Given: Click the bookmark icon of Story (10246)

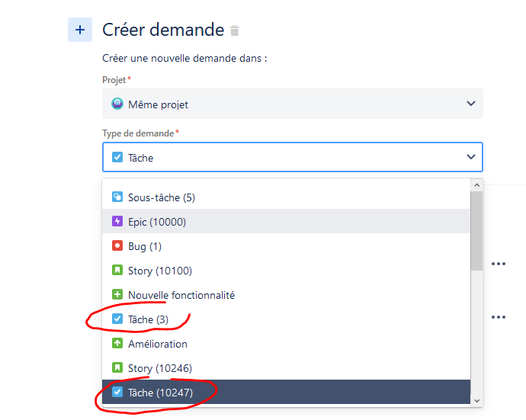Looking at the screenshot, I should coord(117,367).
